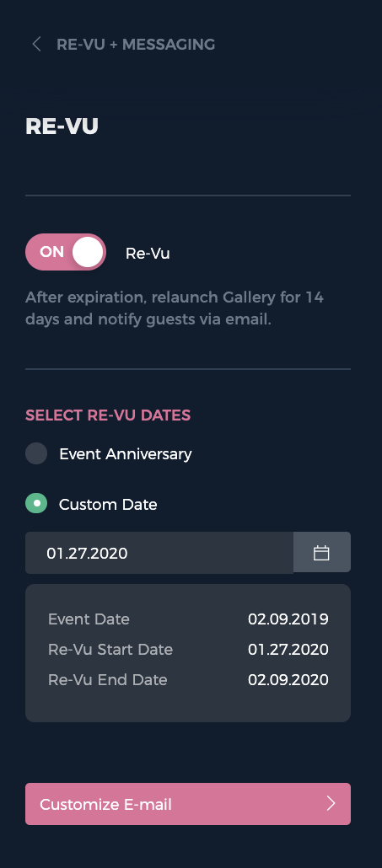The width and height of the screenshot is (382, 868).
Task: Click the back chevron arrow icon
Action: point(36,45)
